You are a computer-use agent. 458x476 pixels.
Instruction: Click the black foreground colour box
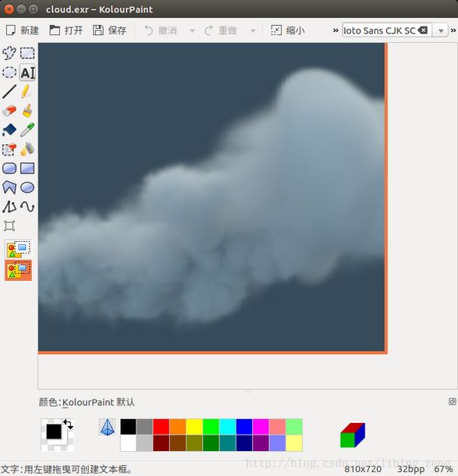tap(54, 432)
